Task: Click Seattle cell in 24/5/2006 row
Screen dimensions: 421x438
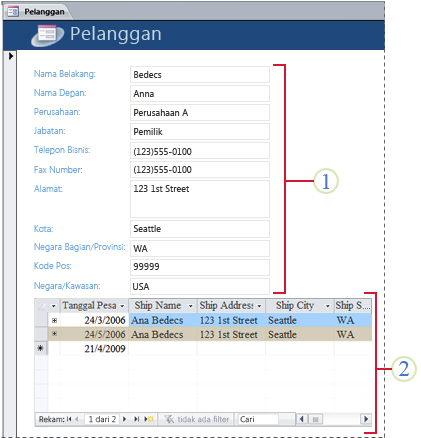Action: (x=300, y=334)
